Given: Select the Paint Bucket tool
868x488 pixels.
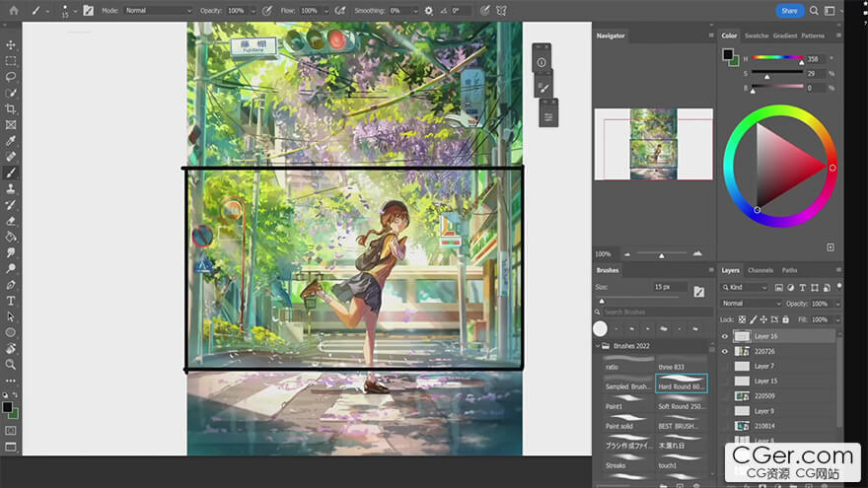Looking at the screenshot, I should tap(11, 237).
